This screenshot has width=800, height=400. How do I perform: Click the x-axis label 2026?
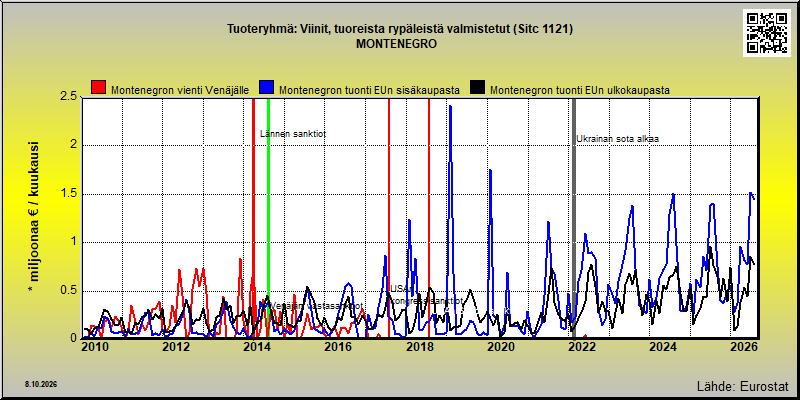click(x=744, y=347)
